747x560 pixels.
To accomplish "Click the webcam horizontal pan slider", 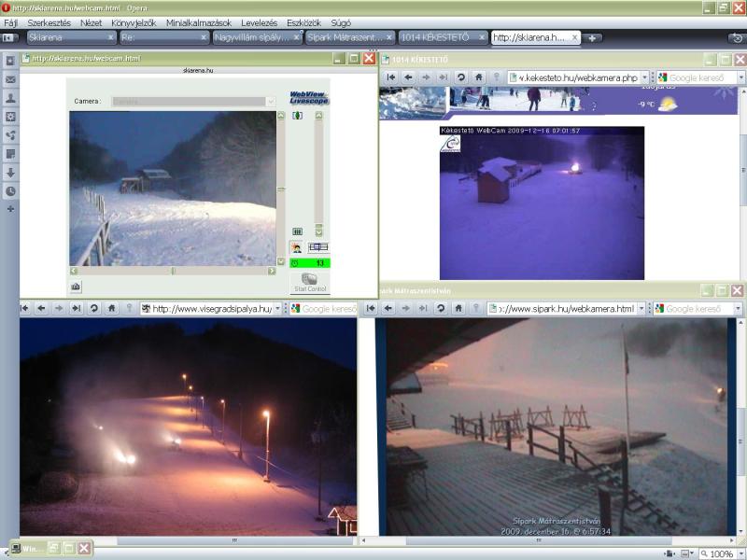I will coord(173,271).
